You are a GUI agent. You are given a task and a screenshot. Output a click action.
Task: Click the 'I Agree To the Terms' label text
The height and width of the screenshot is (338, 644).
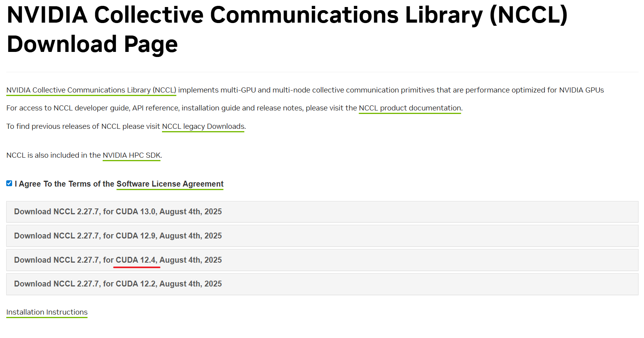(64, 184)
